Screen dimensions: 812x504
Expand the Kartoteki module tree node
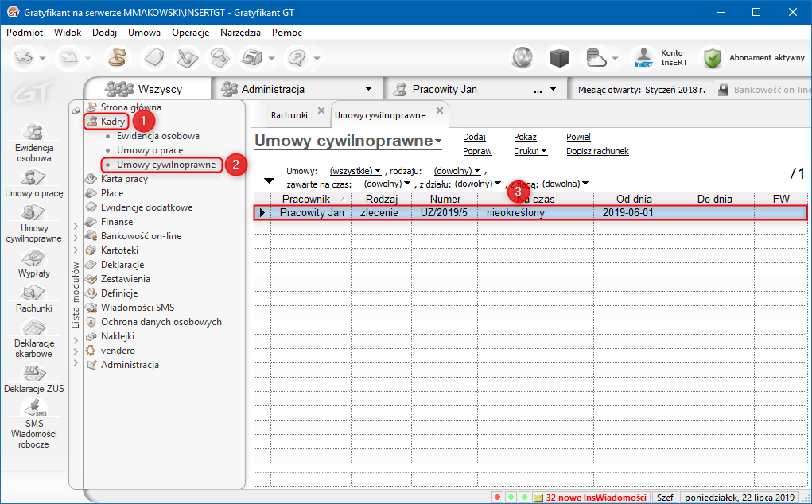click(x=76, y=250)
